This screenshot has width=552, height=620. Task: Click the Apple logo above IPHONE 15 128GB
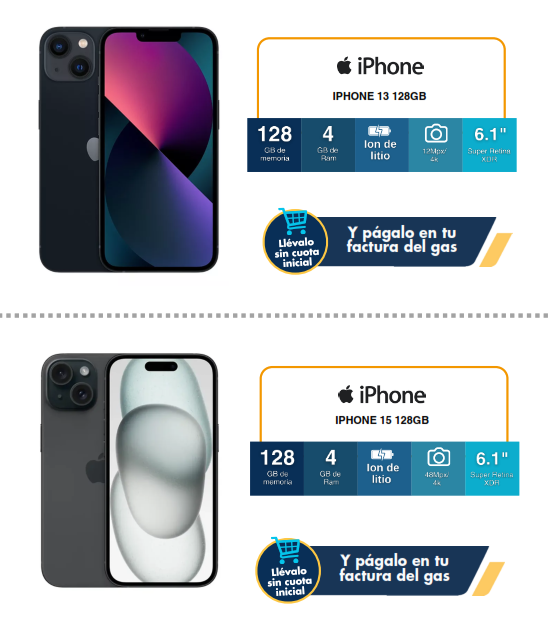(x=346, y=395)
